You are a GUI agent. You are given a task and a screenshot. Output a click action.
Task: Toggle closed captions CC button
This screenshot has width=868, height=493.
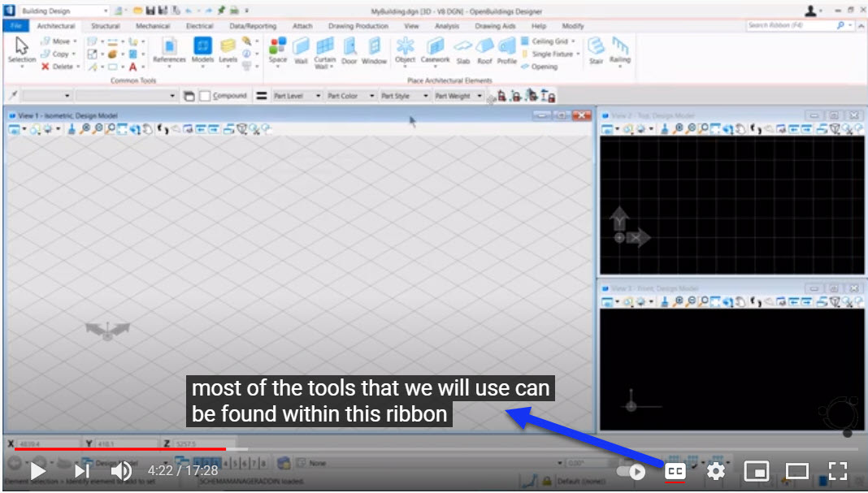pos(675,471)
